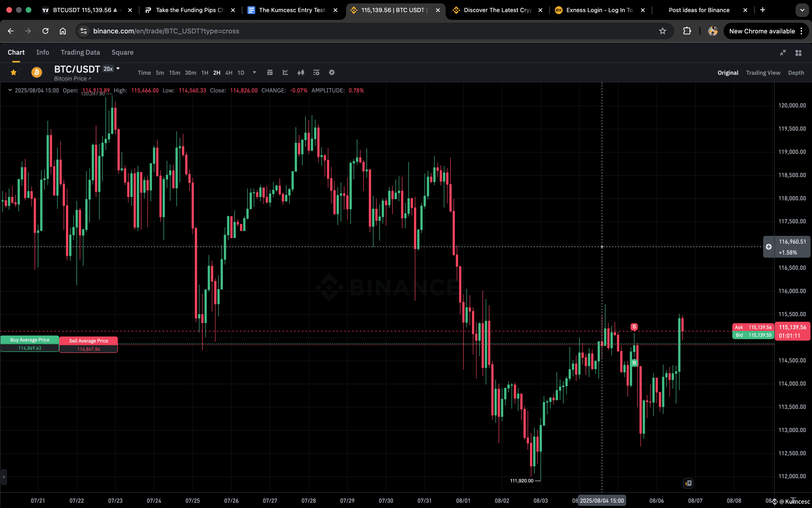Screen dimensions: 812x508
Task: Open the Trading Data tab
Action: point(80,52)
